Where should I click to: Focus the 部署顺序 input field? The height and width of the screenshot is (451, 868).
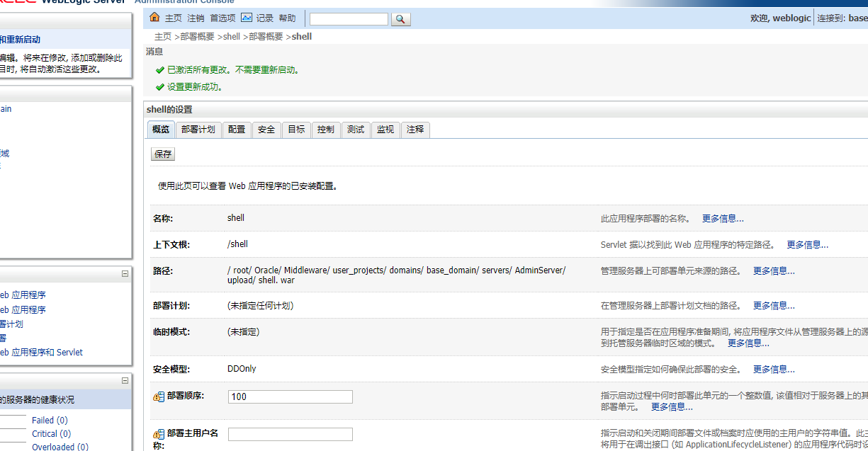pyautogui.click(x=290, y=396)
